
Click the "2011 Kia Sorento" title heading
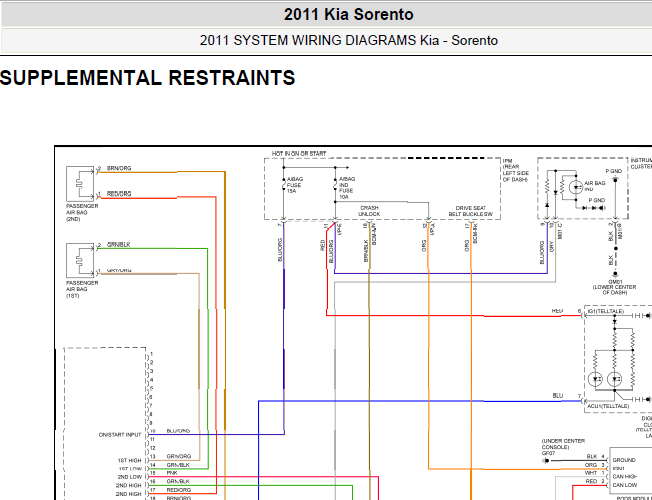click(348, 15)
